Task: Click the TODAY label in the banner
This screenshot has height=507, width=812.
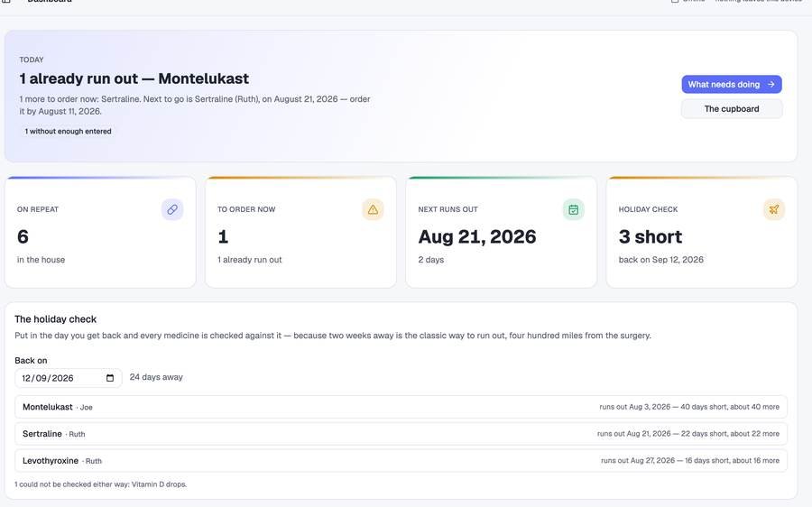Action: [32, 60]
